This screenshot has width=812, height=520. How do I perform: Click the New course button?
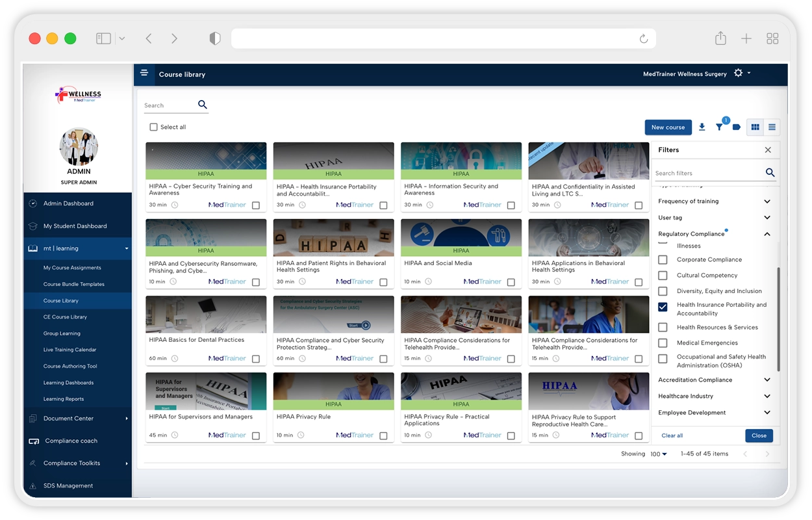pyautogui.click(x=668, y=127)
